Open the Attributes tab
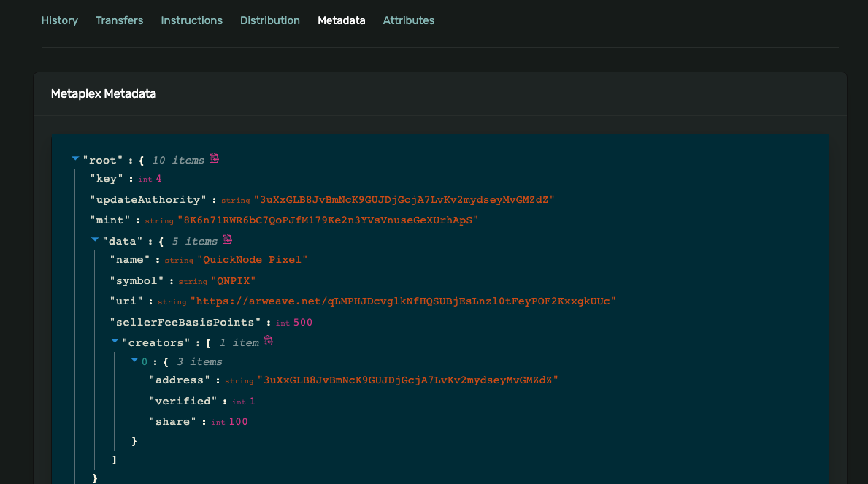 pos(408,20)
